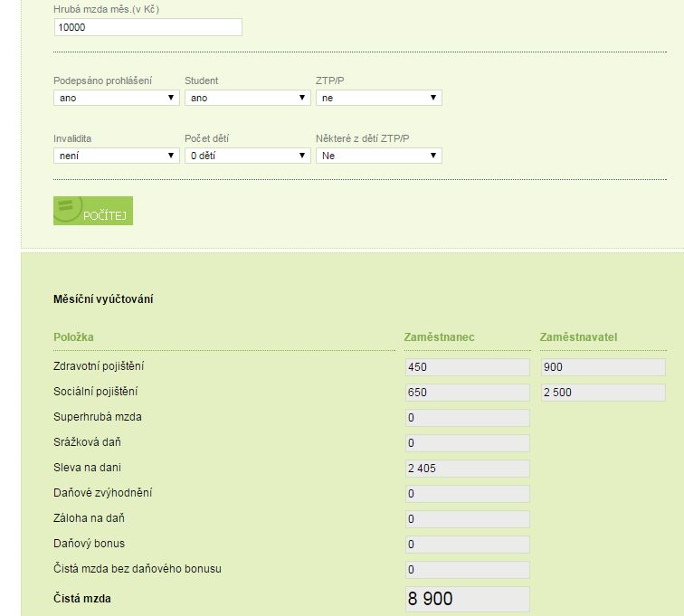Expand the Invalidita dropdown
The height and width of the screenshot is (616, 684).
(x=116, y=156)
